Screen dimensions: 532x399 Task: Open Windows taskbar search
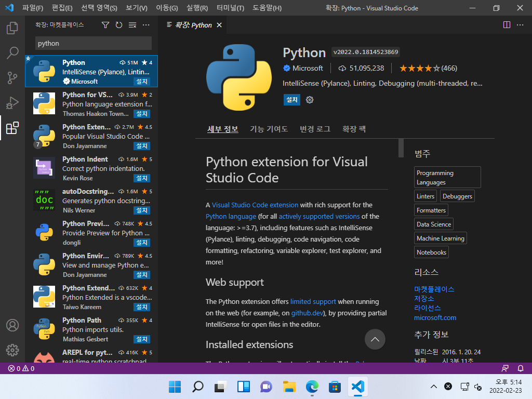[x=198, y=387]
